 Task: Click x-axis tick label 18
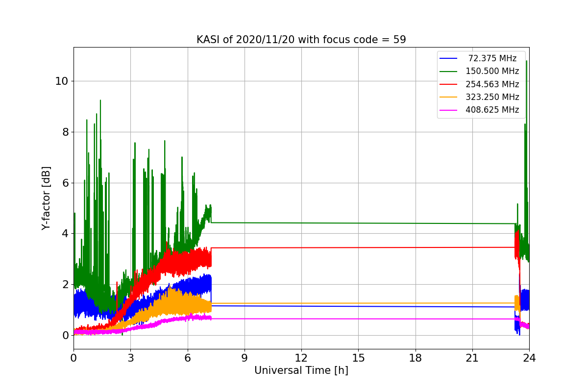(416, 358)
